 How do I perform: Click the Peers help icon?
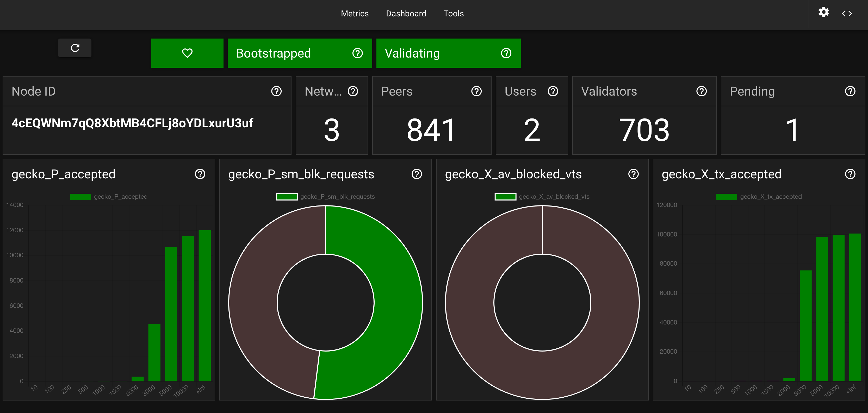point(476,91)
